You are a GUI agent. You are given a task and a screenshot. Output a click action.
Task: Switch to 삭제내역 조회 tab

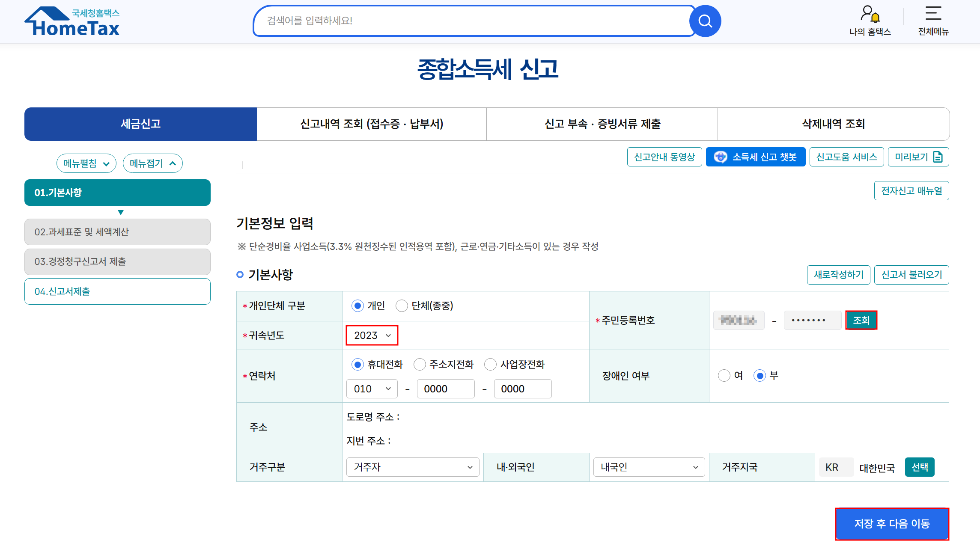(833, 124)
